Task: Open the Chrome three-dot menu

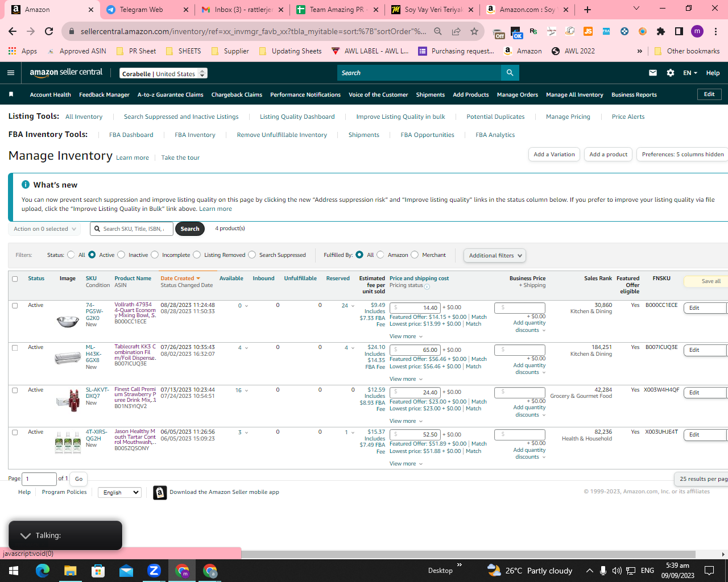Action: click(716, 31)
